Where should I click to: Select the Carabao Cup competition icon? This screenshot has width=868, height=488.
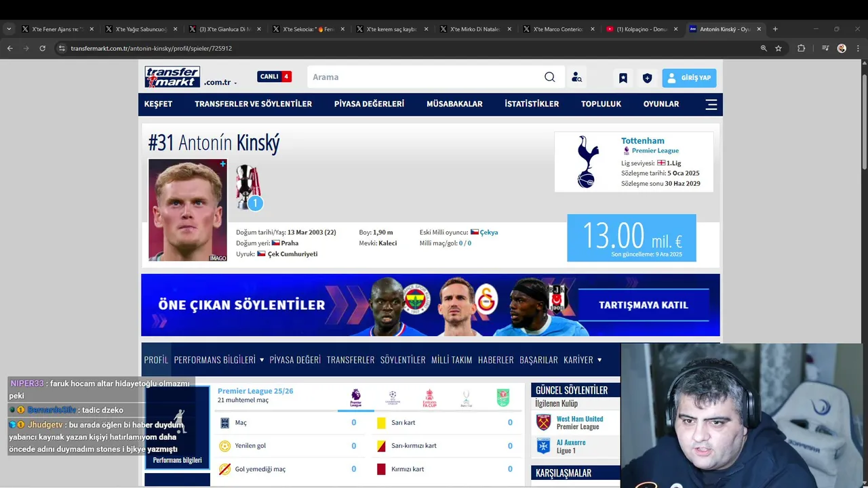(502, 398)
